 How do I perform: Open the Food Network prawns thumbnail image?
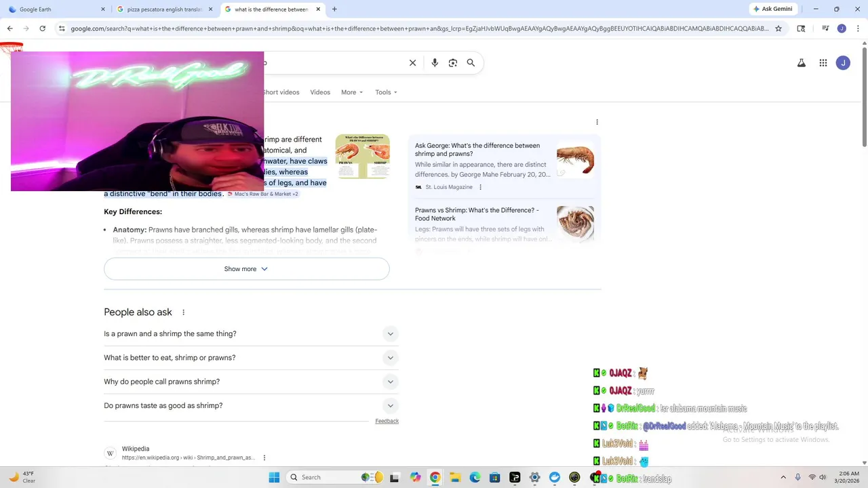click(x=575, y=224)
